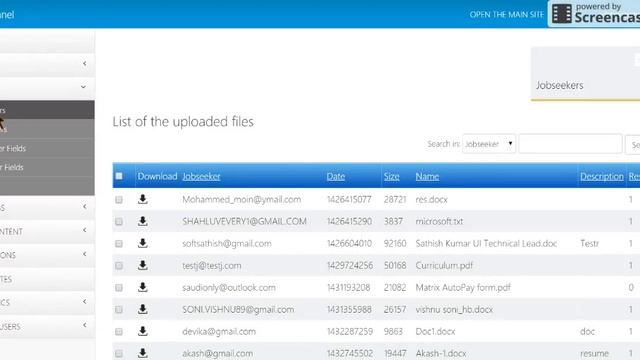Expand the USERS sidebar section
Screen dimensions: 640x360
click(x=84, y=325)
